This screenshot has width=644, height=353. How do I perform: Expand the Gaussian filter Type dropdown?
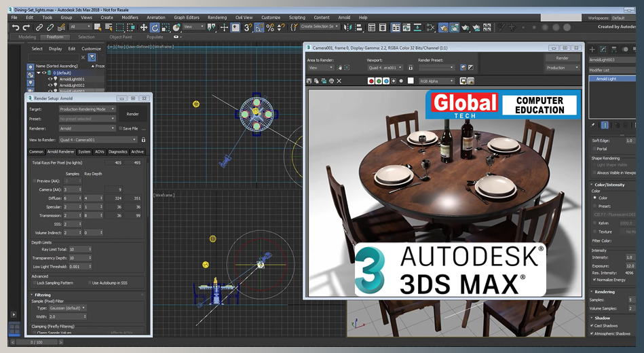click(68, 308)
